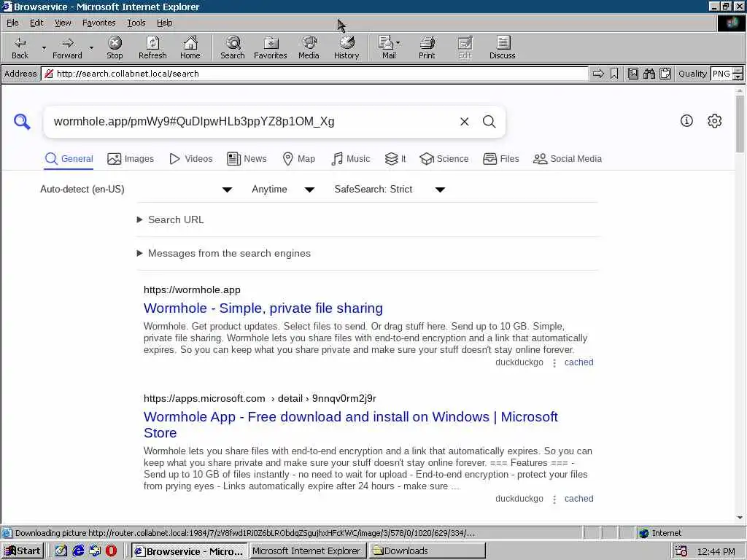Open the Edit menu
The height and width of the screenshot is (560, 747).
pyautogui.click(x=36, y=23)
